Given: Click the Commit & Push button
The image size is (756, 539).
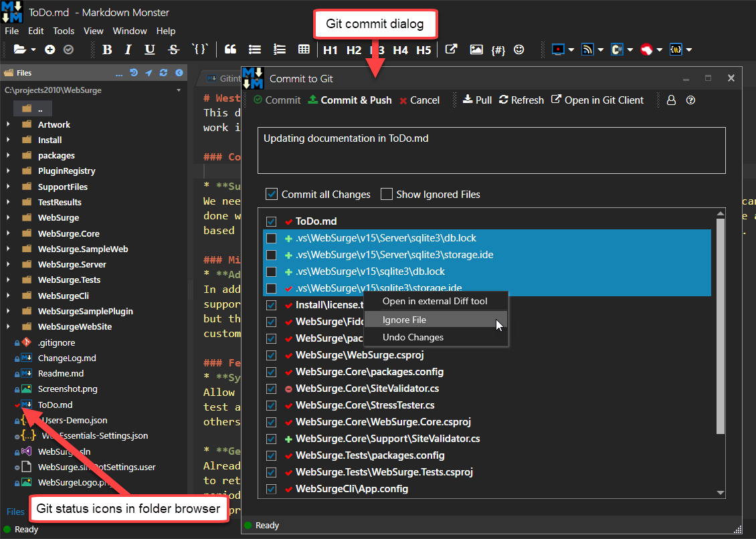Looking at the screenshot, I should click(x=350, y=100).
